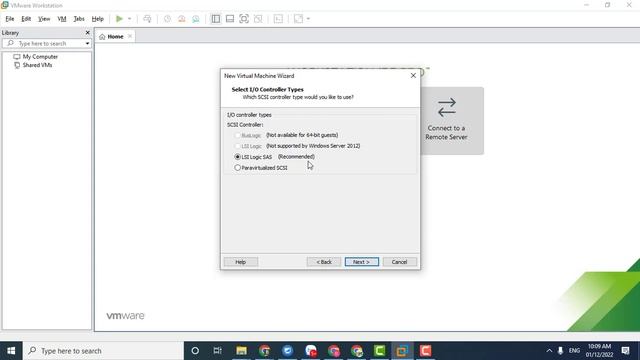Click the Stretch Guest toolbar icon
The width and height of the screenshot is (640, 360).
[x=298, y=19]
